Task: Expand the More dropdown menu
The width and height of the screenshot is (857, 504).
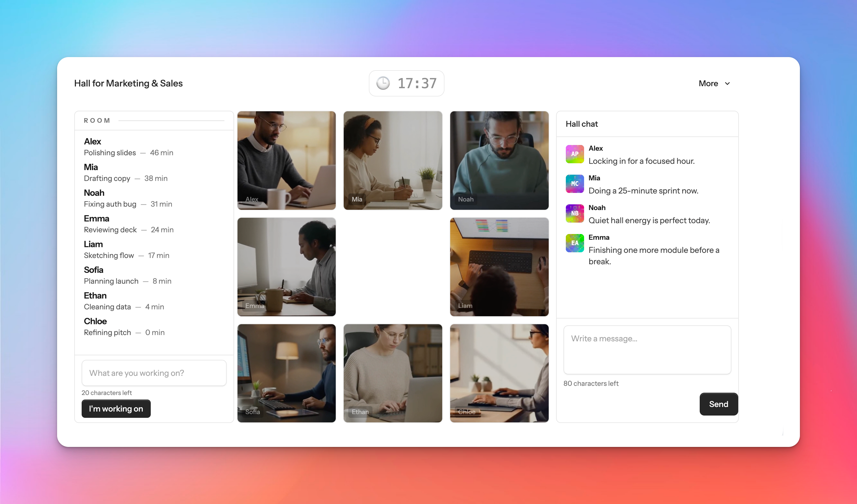Action: [x=708, y=83]
